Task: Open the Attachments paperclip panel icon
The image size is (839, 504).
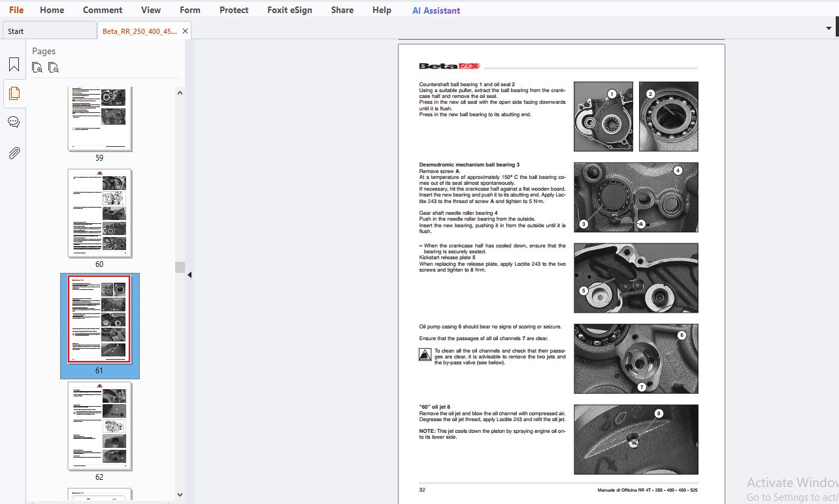Action: [14, 153]
